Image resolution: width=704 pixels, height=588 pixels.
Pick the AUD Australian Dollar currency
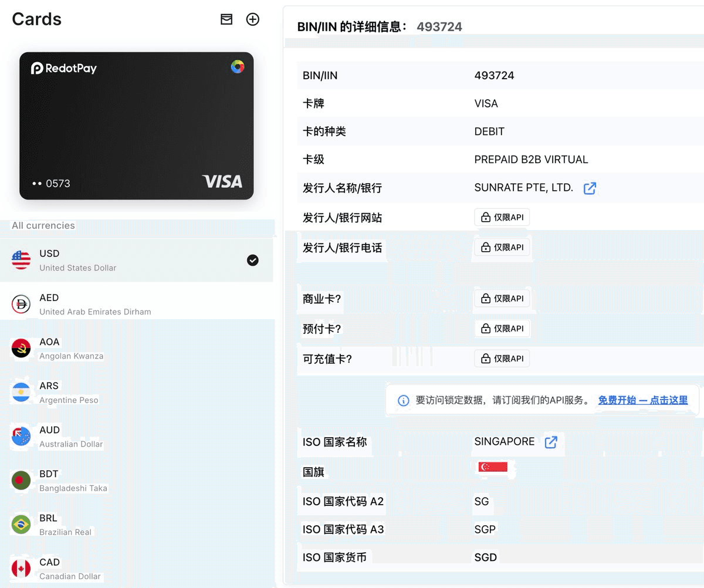[137, 436]
